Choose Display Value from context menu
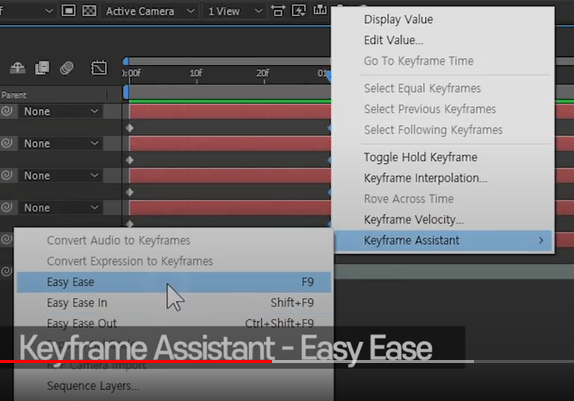This screenshot has height=401, width=574. coord(398,19)
